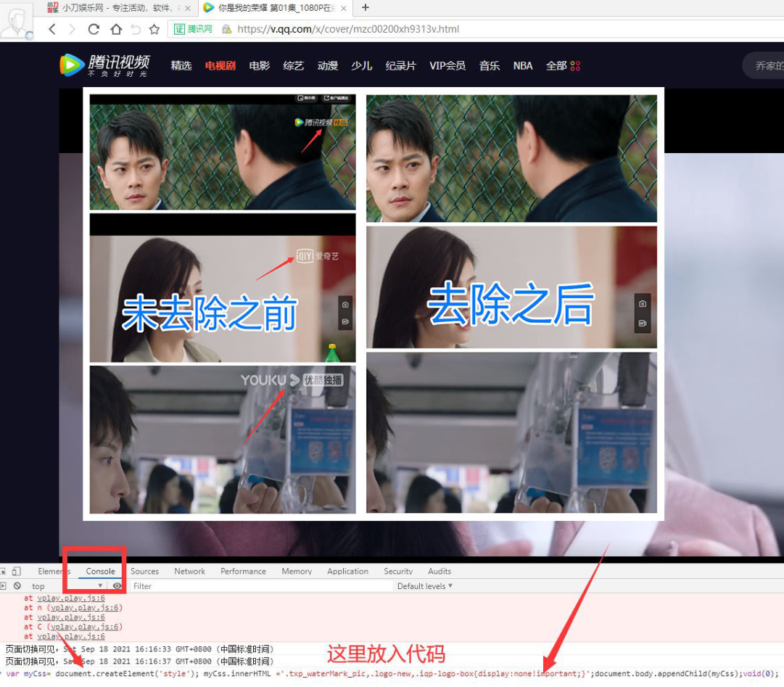Browse the 综艺 category

293,65
